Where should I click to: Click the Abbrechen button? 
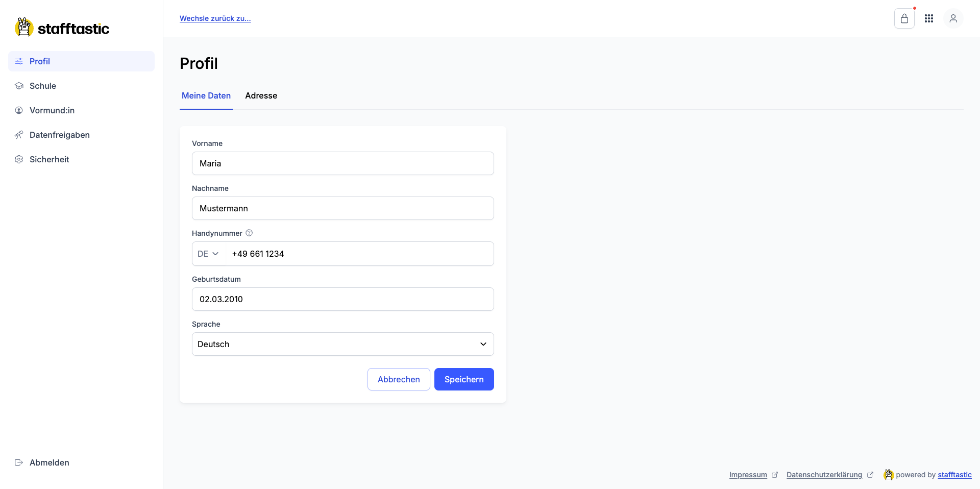tap(399, 379)
